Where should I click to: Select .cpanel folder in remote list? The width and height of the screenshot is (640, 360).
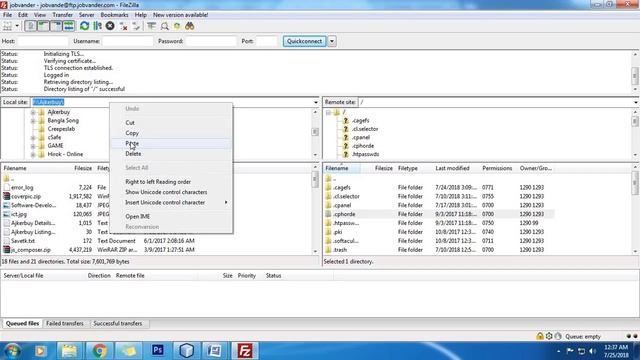(x=342, y=205)
